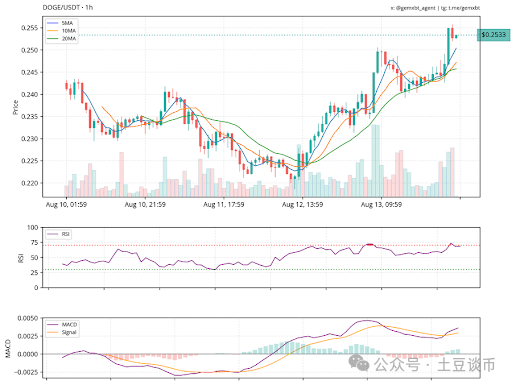Click the 10MA legend entry

[62, 31]
